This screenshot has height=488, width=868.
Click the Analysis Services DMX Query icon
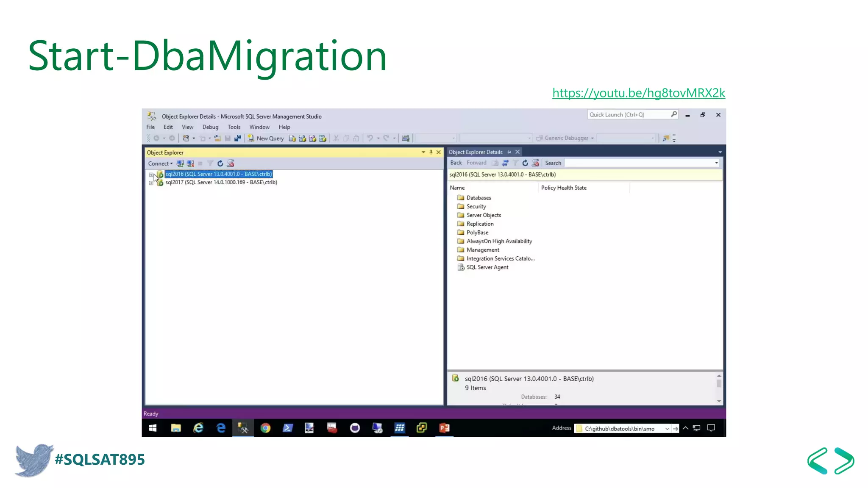(x=312, y=138)
